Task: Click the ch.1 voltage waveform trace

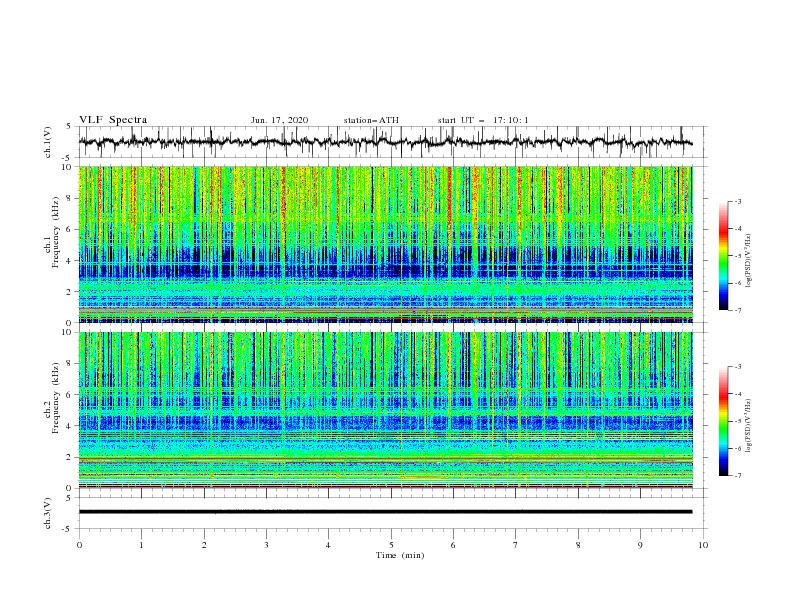Action: [385, 142]
